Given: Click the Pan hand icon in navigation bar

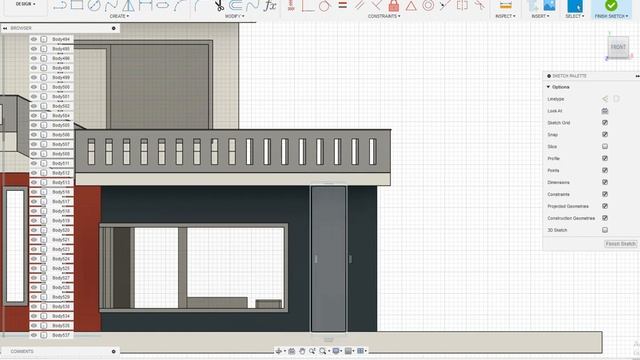Looking at the screenshot, I should click(x=302, y=351).
